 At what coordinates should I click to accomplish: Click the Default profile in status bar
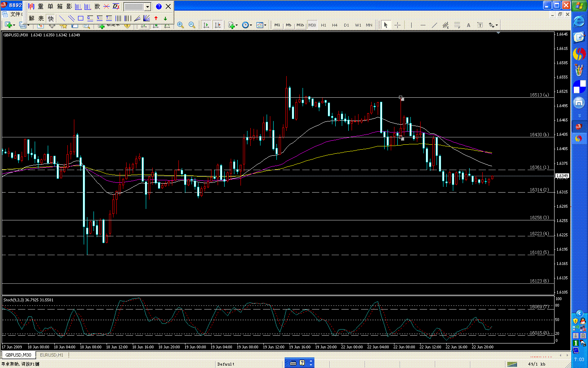226,364
